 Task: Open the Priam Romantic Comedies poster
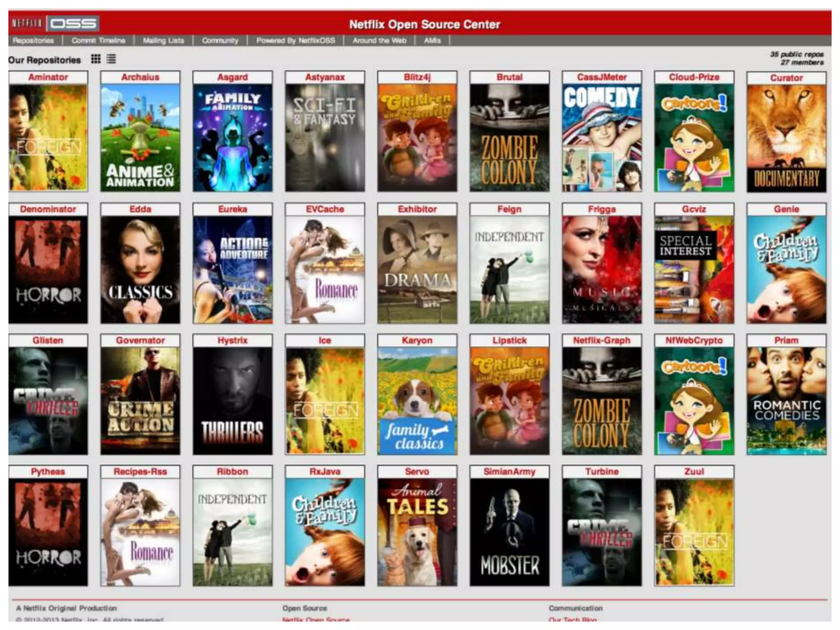pyautogui.click(x=786, y=400)
